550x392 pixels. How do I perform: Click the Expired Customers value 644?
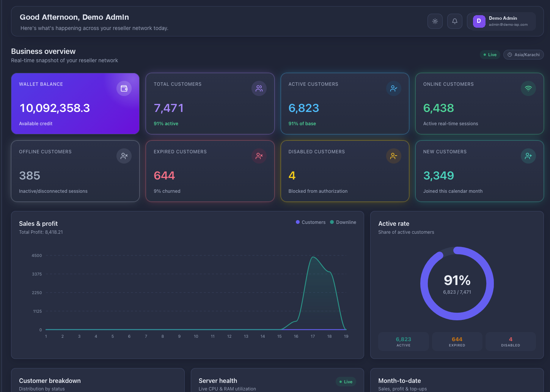164,176
